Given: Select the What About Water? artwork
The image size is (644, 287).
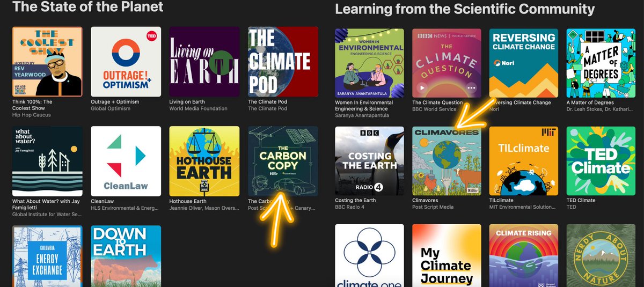Looking at the screenshot, I should click(x=47, y=161).
